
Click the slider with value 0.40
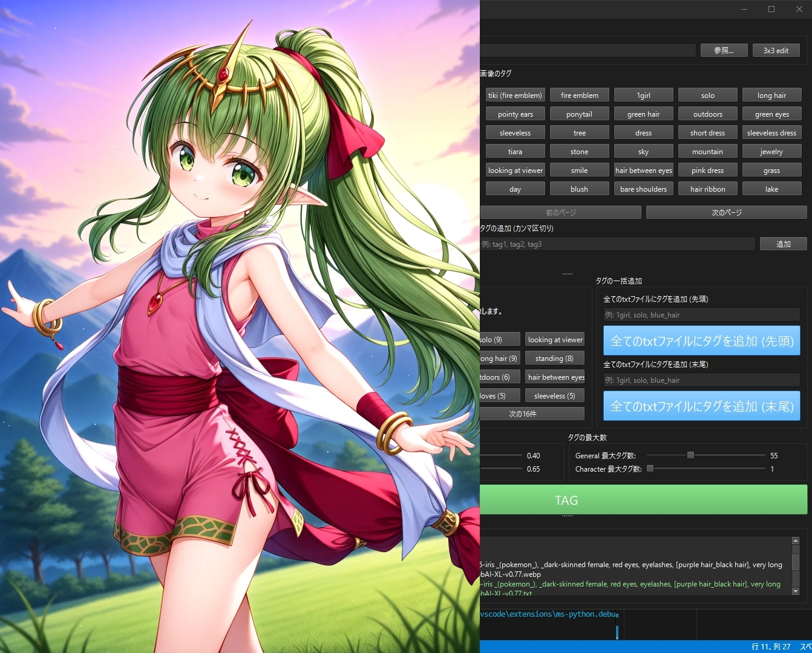(501, 455)
